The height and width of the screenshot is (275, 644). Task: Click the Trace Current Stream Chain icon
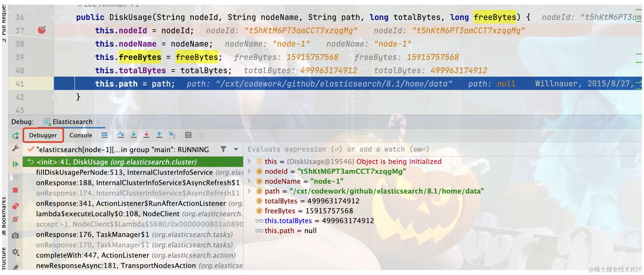tap(201, 135)
